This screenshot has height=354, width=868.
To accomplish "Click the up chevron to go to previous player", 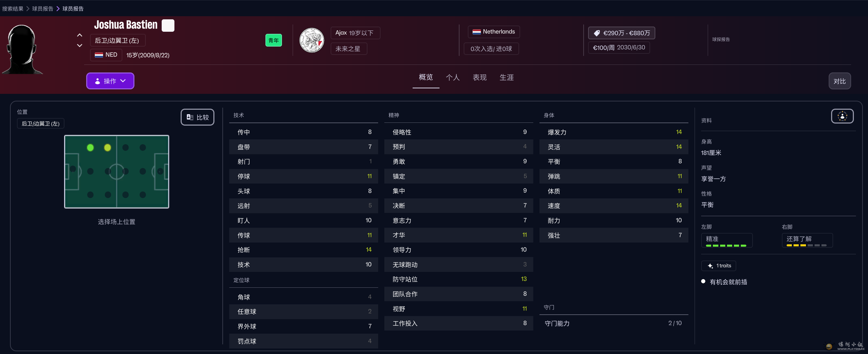I will [79, 36].
